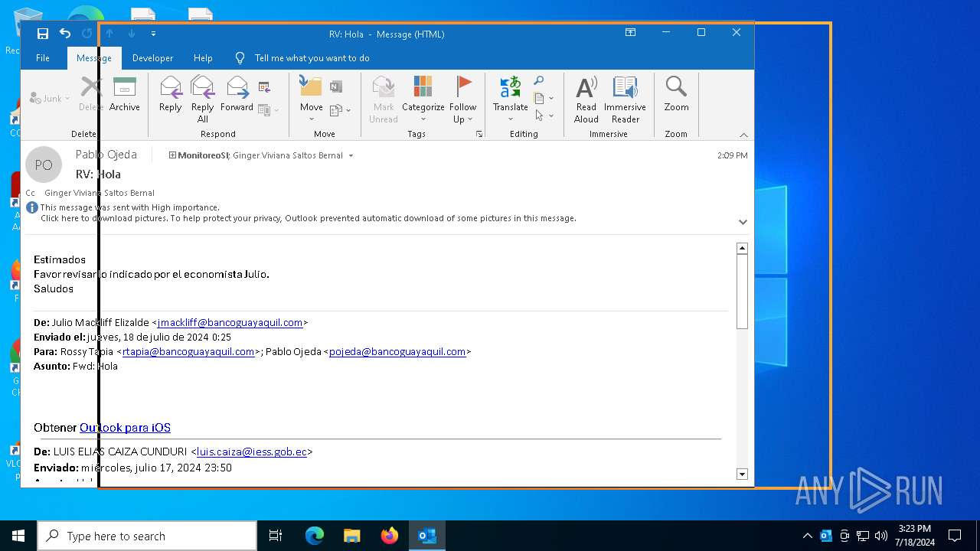Open Ribbon Display Options
This screenshot has width=980, height=551.
(x=630, y=33)
